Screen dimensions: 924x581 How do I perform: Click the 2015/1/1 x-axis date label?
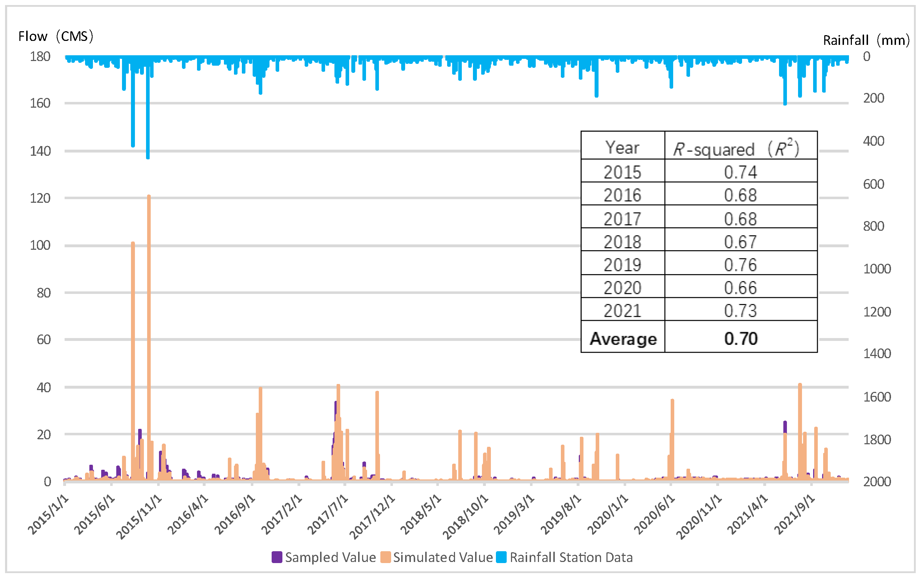(49, 514)
